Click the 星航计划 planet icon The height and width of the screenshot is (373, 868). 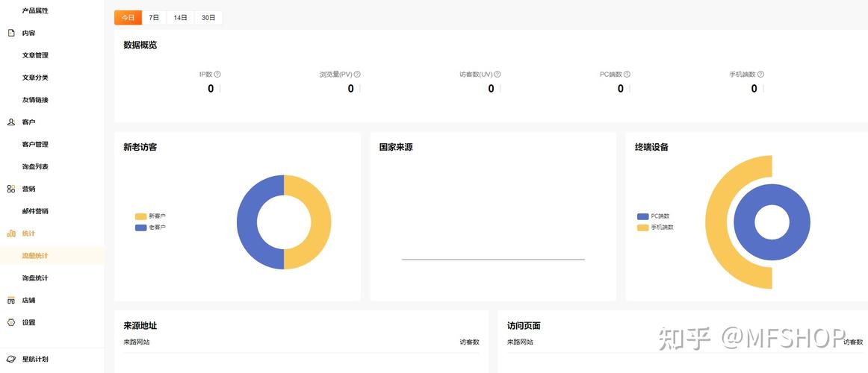[x=11, y=359]
